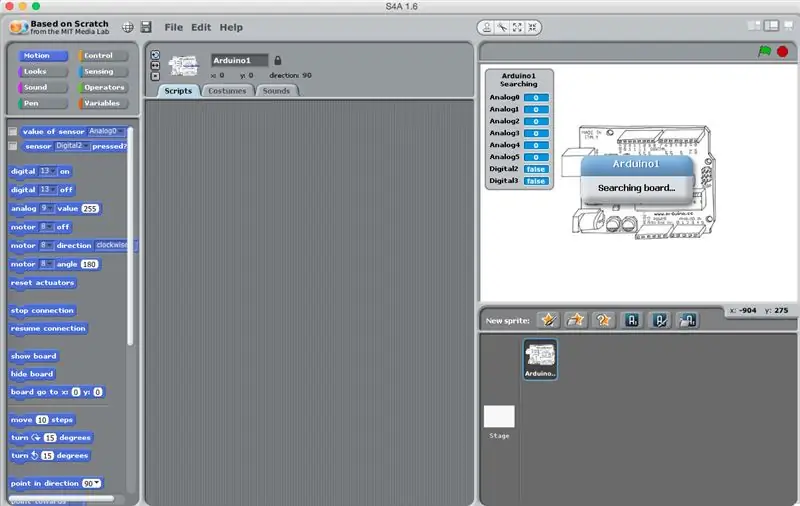800x506 pixels.
Task: Select the Operators block category
Action: [x=103, y=87]
